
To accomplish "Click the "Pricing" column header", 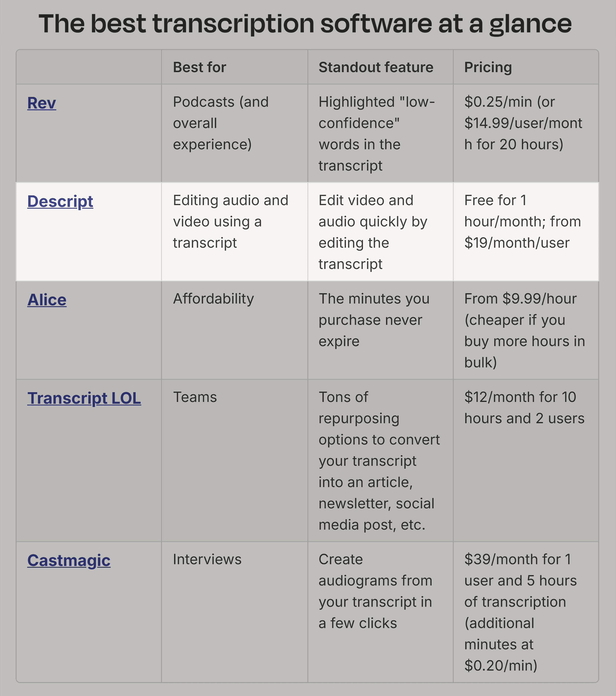I will (x=488, y=67).
